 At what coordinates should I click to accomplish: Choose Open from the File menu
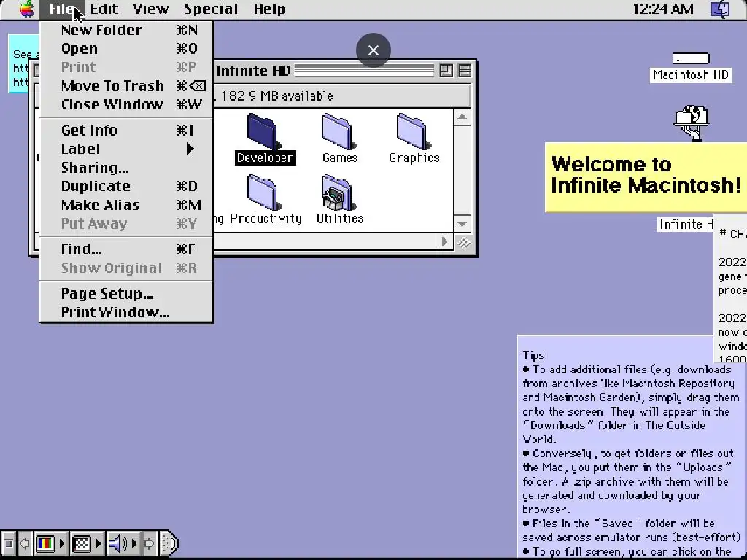point(126,49)
